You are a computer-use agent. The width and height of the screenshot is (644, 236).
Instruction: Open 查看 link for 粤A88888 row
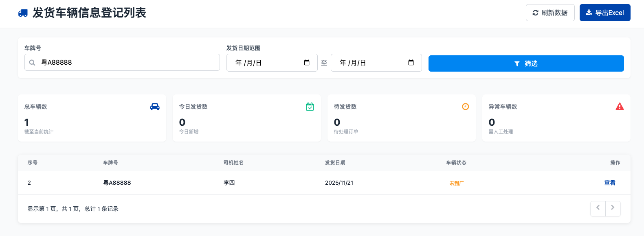pyautogui.click(x=610, y=183)
